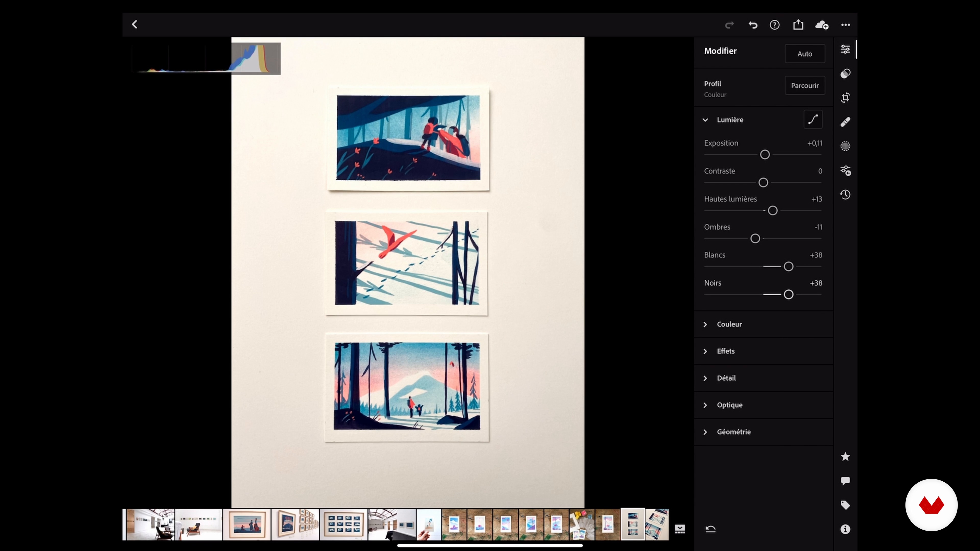Click the Hautes lumières value +13

816,199
